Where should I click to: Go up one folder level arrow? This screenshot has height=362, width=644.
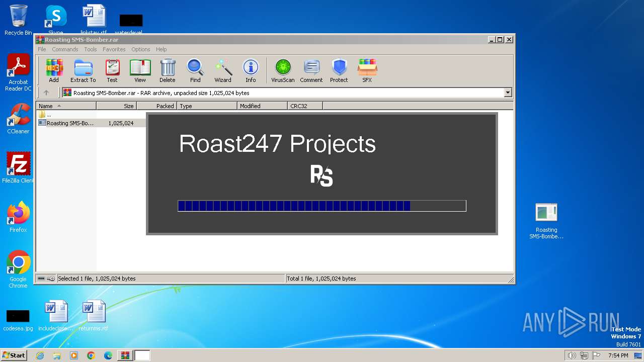coord(46,93)
